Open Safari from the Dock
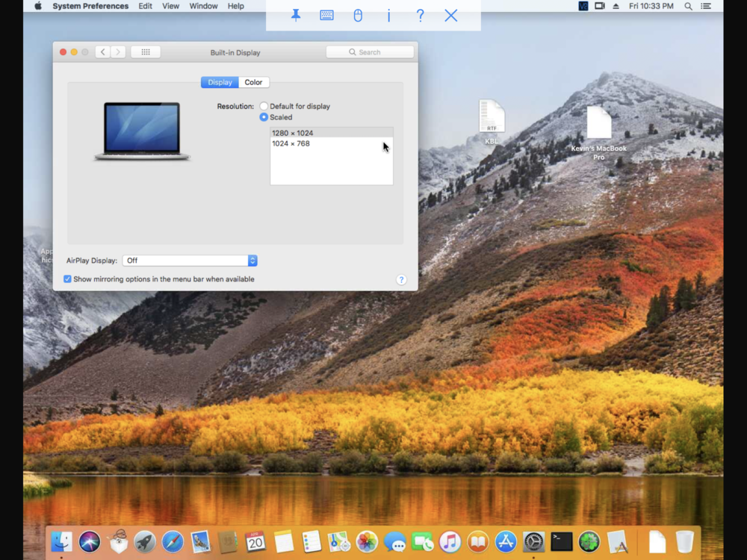 pos(173,541)
